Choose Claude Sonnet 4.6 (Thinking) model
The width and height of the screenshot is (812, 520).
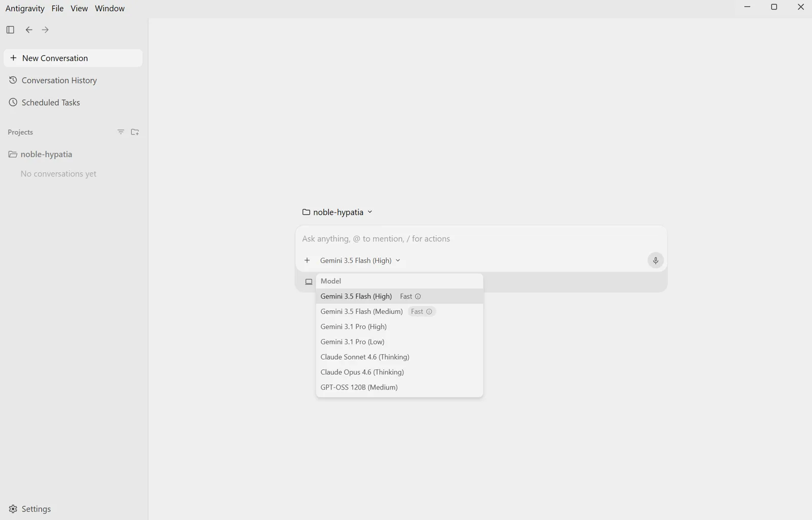399,357
